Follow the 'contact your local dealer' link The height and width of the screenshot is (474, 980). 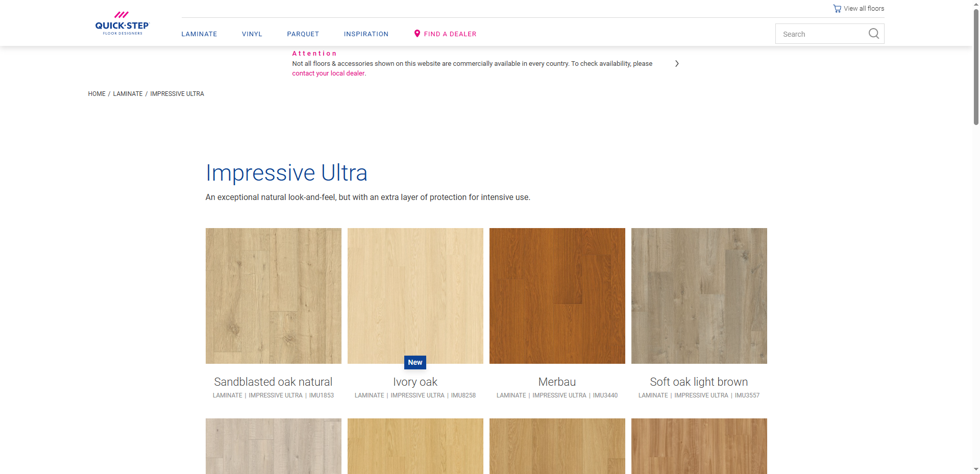(328, 73)
